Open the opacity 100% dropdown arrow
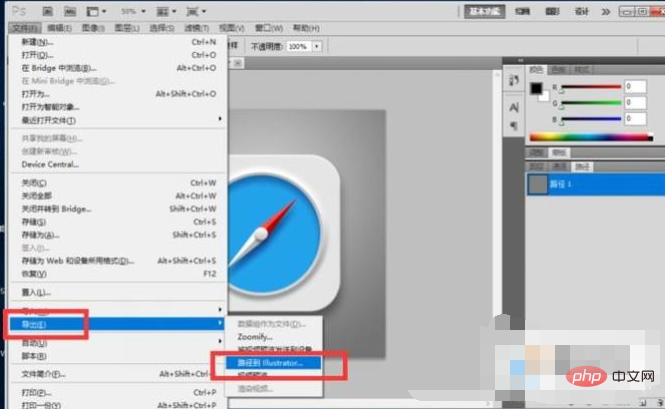The image size is (665, 409). 317,46
